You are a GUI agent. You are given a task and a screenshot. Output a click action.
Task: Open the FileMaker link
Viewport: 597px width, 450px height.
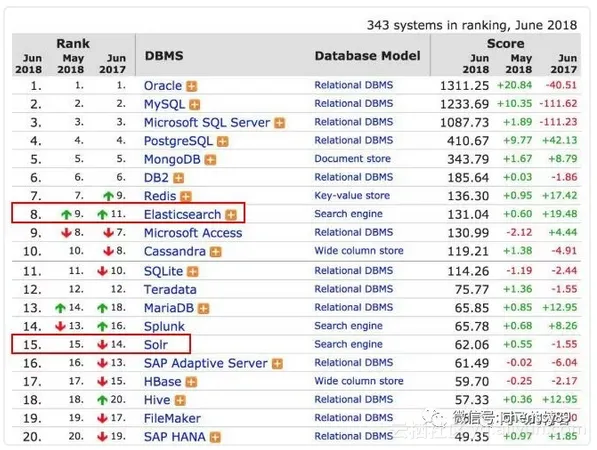click(172, 418)
